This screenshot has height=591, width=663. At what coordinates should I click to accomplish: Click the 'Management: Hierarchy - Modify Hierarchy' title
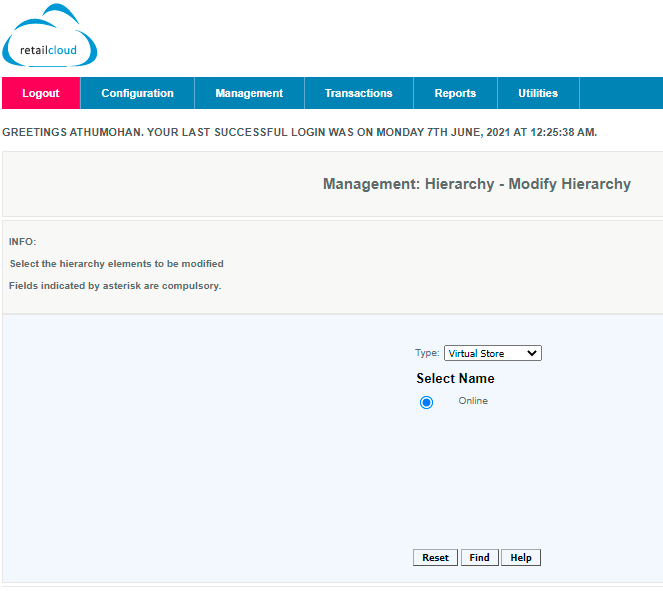[x=477, y=184]
